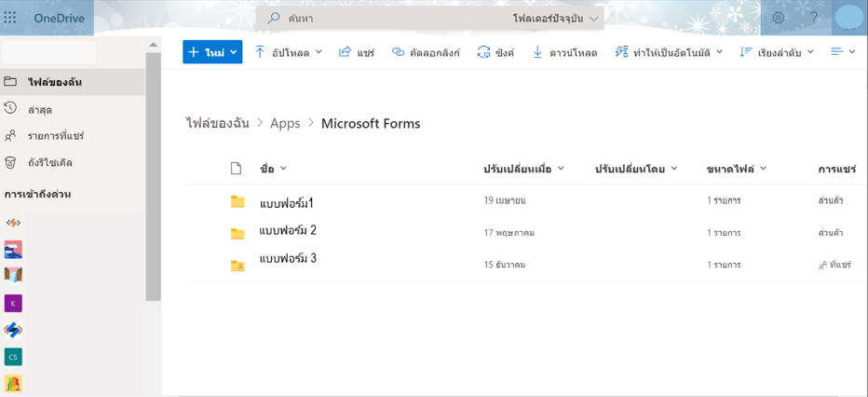Open the แบบฟอร์ม 2 folder
The height and width of the screenshot is (397, 868).
(288, 231)
